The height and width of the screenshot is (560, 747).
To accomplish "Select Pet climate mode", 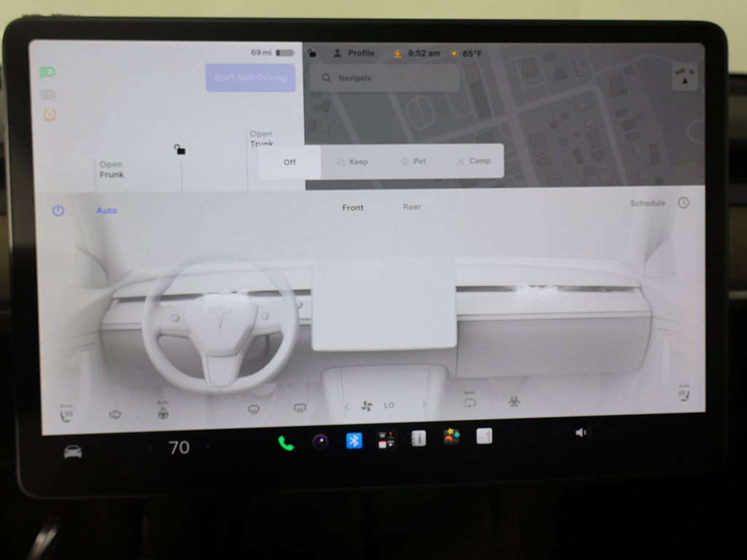I will (x=413, y=161).
